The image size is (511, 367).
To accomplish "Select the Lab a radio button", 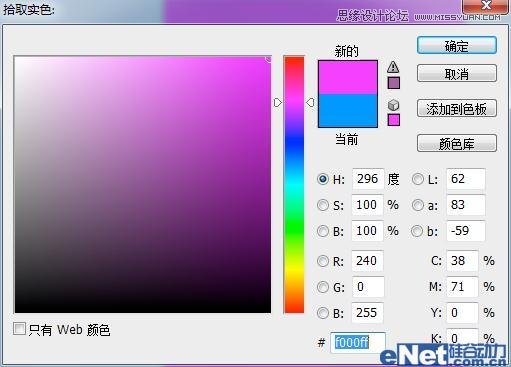I will pos(418,205).
